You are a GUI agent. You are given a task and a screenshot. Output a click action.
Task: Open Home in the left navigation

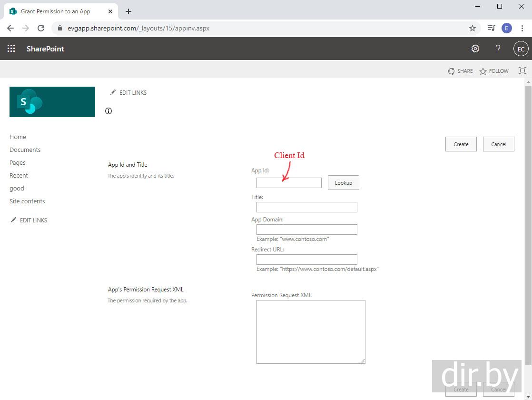(18, 137)
